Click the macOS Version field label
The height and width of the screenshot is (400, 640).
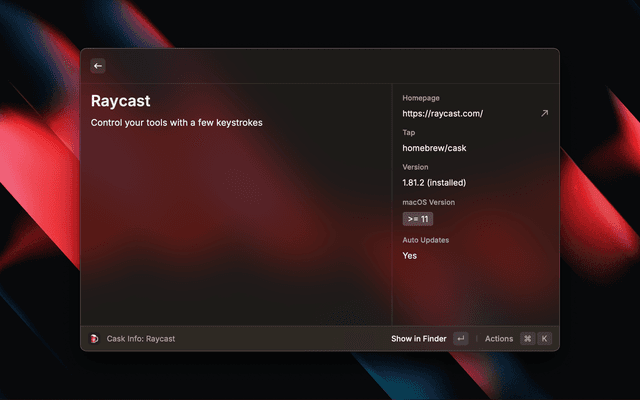[430, 202]
